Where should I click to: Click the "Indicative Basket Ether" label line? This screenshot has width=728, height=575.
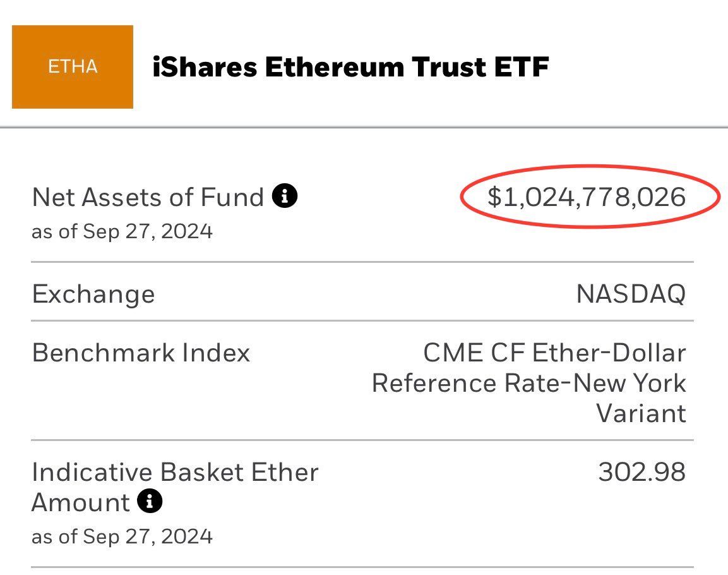click(x=175, y=473)
